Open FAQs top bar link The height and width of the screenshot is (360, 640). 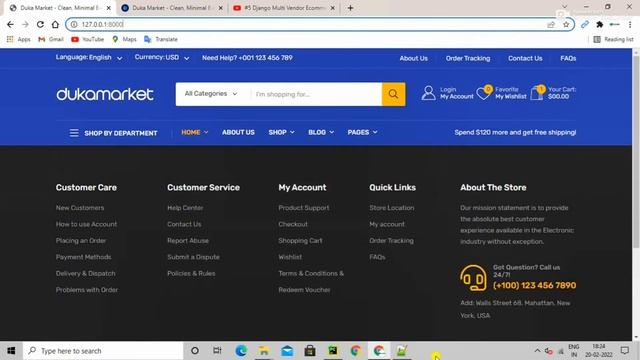click(568, 58)
